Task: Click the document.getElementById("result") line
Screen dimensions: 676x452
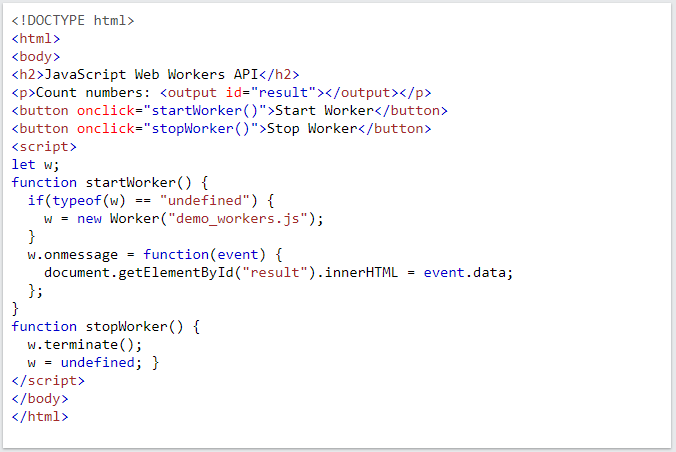Action: (279, 273)
